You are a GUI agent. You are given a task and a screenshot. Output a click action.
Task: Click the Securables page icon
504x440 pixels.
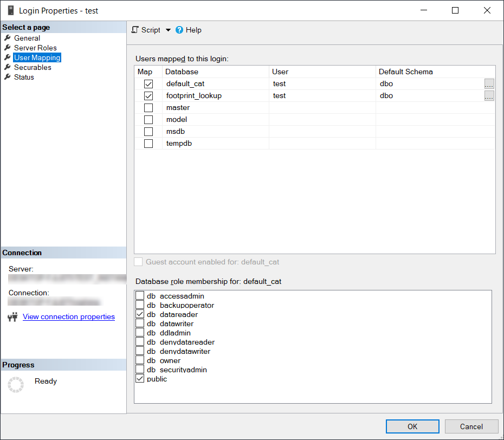tap(8, 67)
